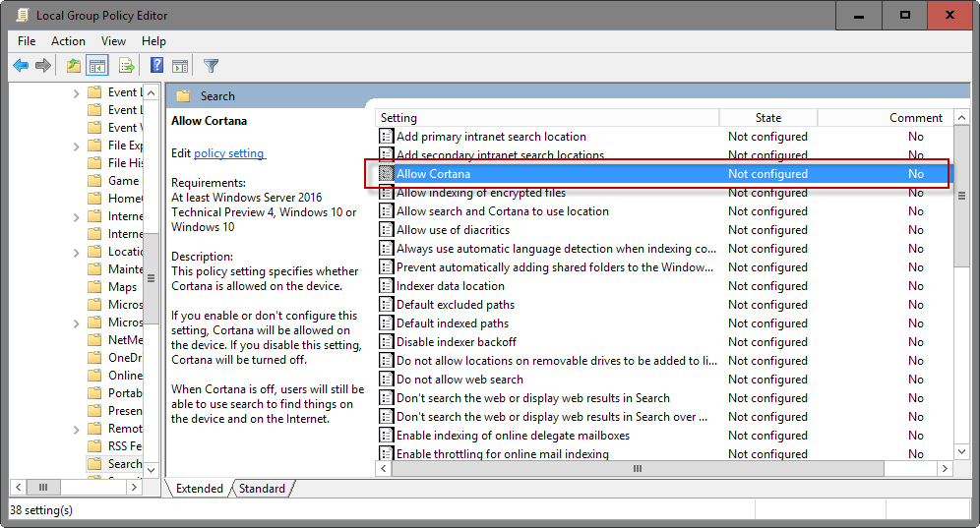Click the Forward arrow toolbar icon

pyautogui.click(x=43, y=66)
